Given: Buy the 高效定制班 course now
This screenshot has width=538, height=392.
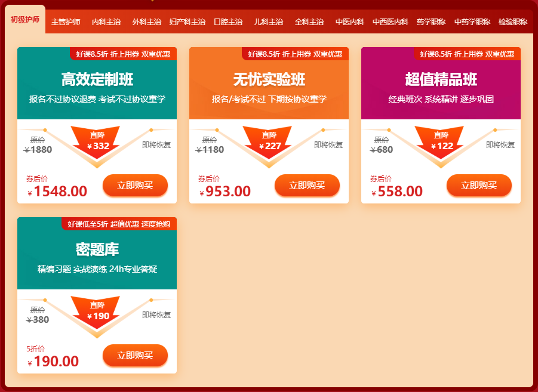Looking at the screenshot, I should [135, 186].
